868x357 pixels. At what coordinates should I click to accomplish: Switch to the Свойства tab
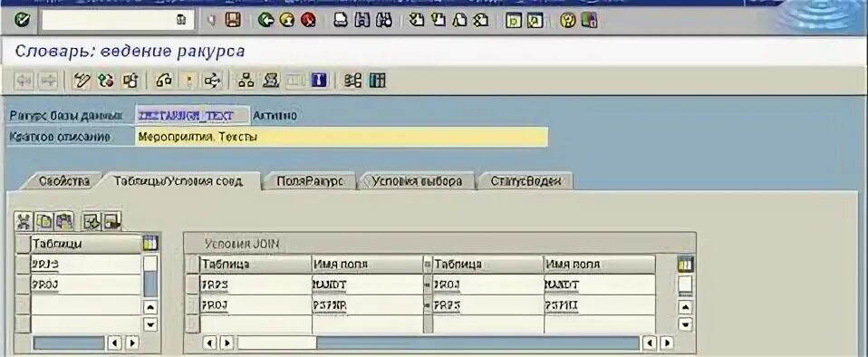pos(64,181)
